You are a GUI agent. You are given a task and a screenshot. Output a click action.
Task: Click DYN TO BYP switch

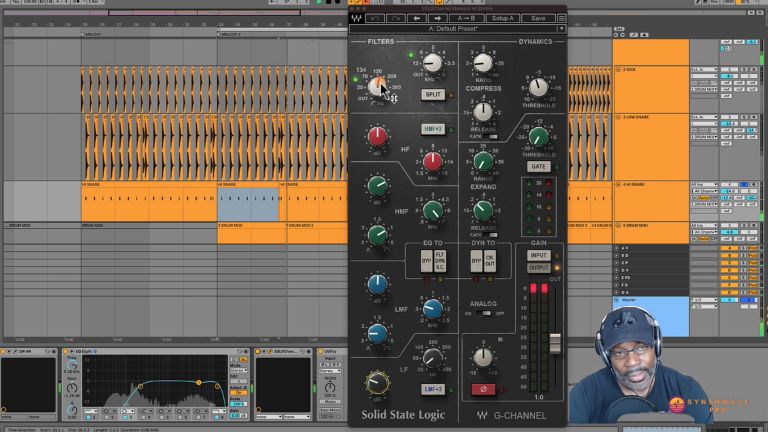476,262
